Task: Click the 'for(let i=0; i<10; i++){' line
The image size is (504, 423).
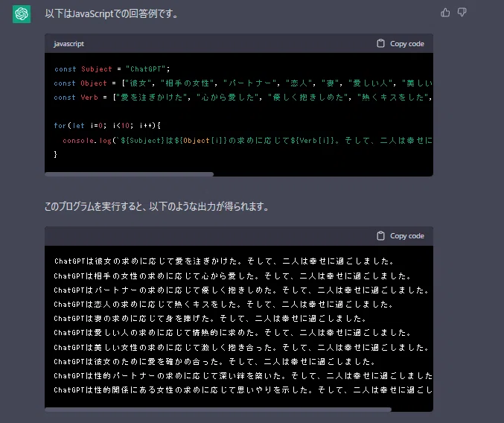Action: [x=107, y=125]
